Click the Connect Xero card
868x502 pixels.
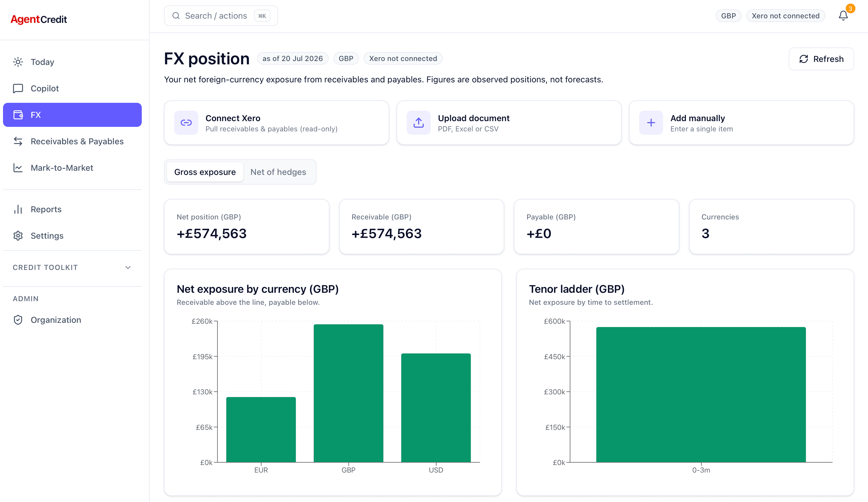click(277, 123)
